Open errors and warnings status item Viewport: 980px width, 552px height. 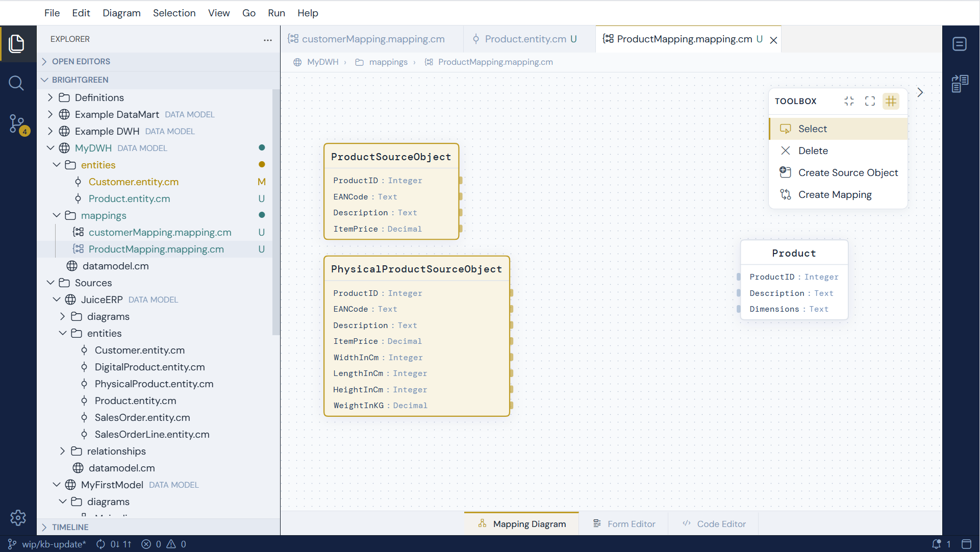coord(164,544)
